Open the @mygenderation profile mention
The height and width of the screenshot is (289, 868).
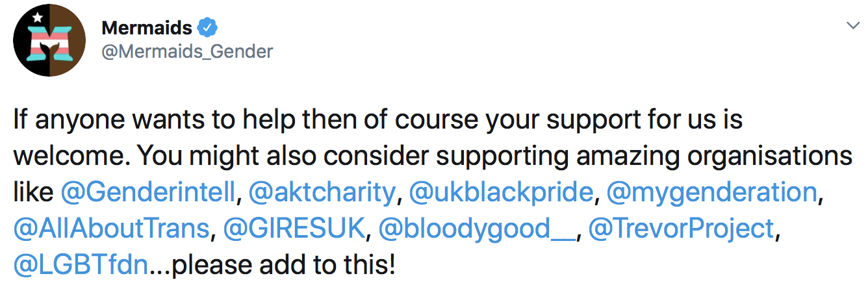coord(709,192)
